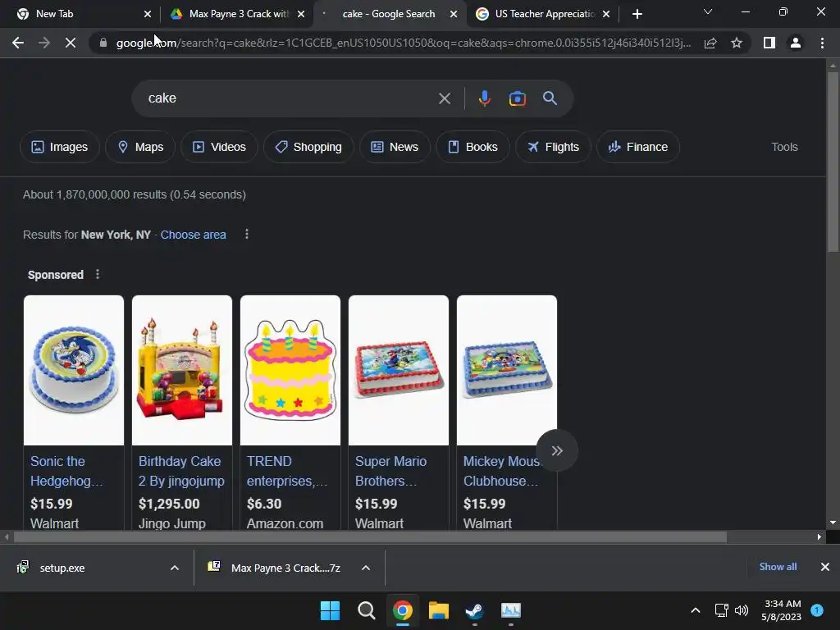The width and height of the screenshot is (840, 630).
Task: Share this page icon in address bar
Action: coord(710,43)
